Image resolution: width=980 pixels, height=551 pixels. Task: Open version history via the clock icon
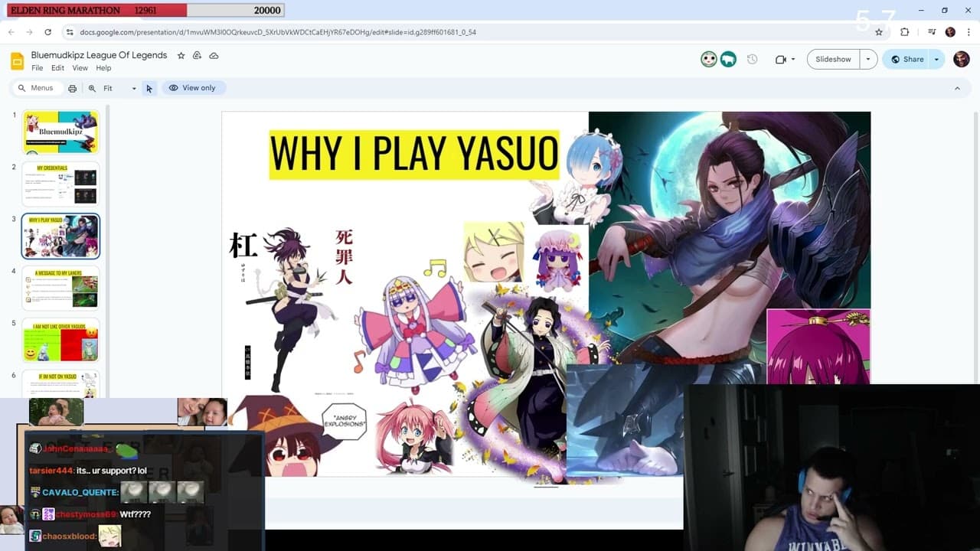point(752,59)
